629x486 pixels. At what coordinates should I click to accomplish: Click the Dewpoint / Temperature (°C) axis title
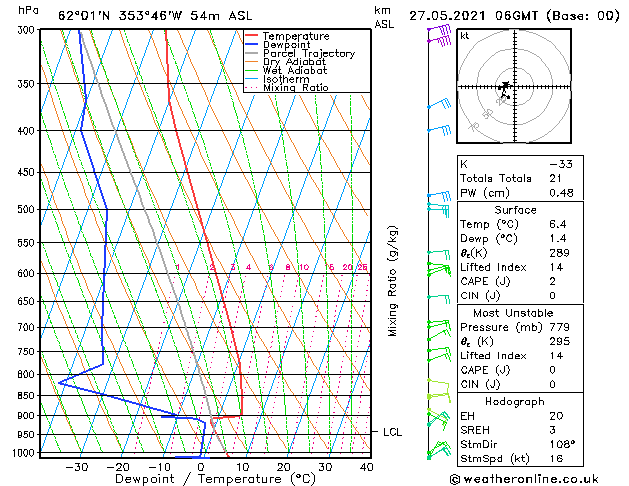pos(215,479)
